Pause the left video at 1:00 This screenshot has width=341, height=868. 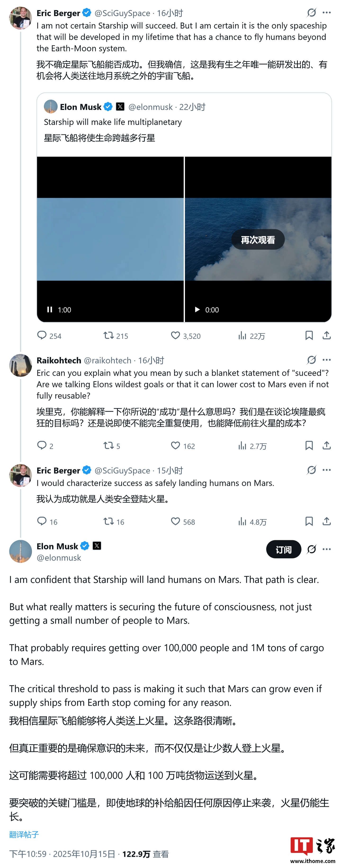[50, 309]
